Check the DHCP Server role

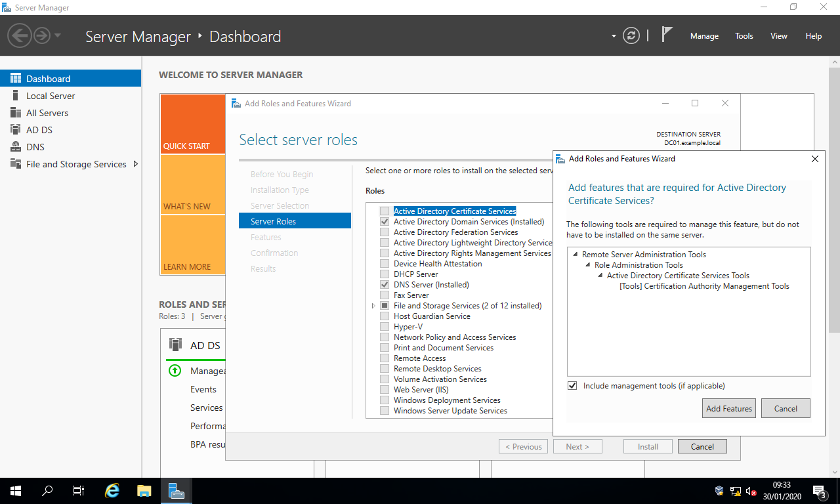point(384,274)
